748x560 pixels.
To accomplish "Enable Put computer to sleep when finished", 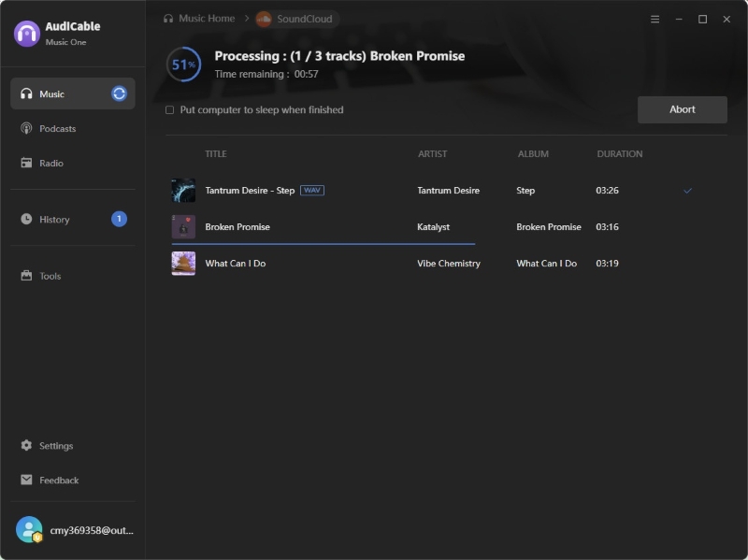I will pos(169,110).
